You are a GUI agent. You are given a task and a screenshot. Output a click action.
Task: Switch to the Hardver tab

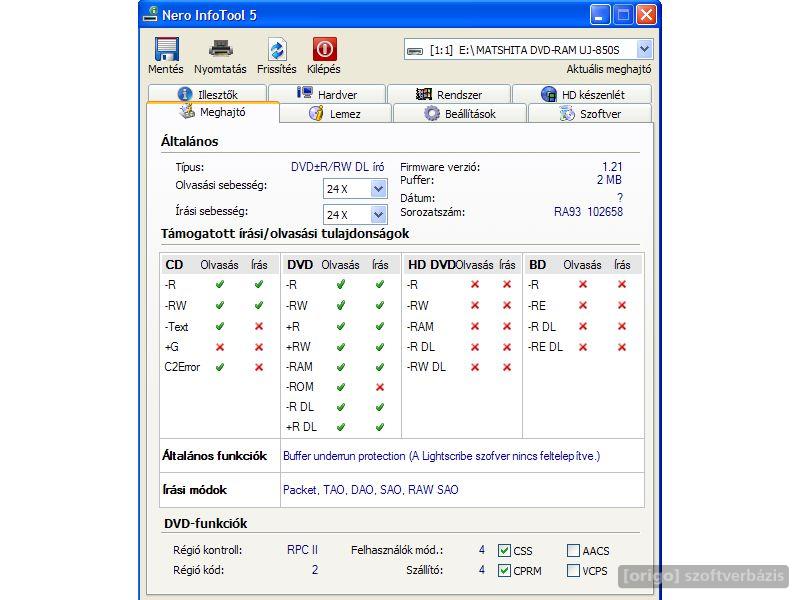pyautogui.click(x=327, y=94)
